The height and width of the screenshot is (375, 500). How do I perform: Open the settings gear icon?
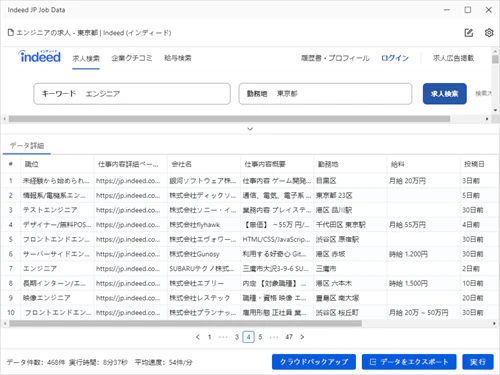[x=489, y=33]
